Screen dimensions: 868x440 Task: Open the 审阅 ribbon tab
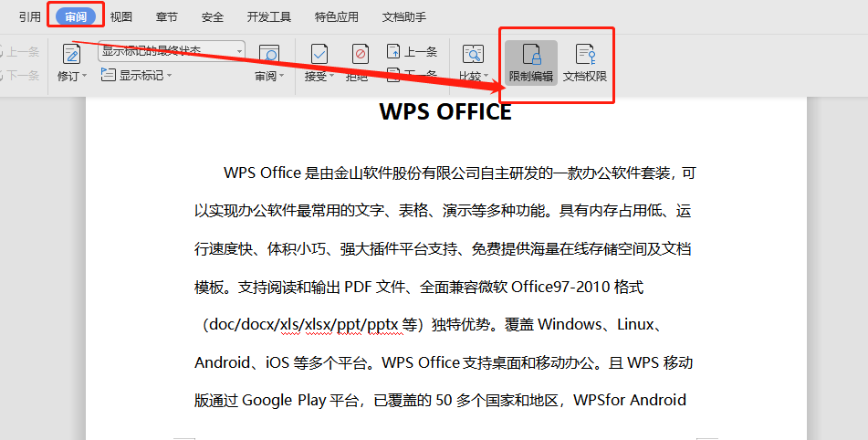click(x=75, y=16)
